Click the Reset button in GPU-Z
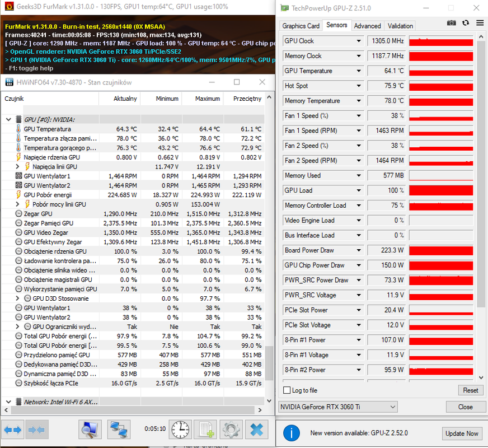Image resolution: width=488 pixels, height=448 pixels. pos(470,390)
